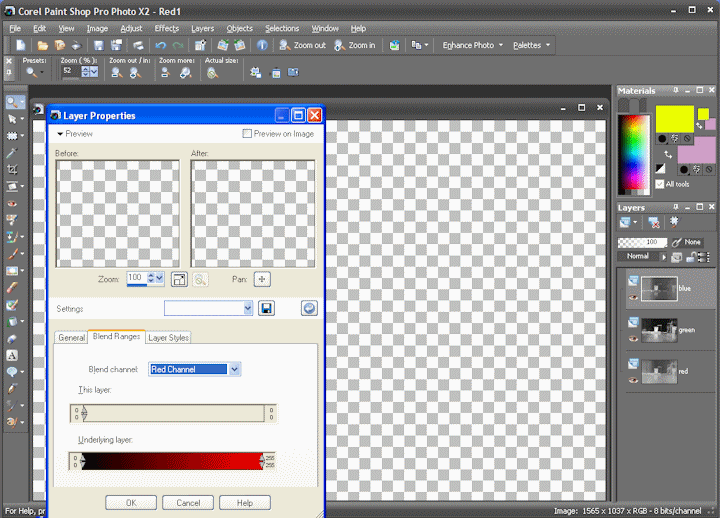The height and width of the screenshot is (518, 720).
Task: Click the delete layer icon in Layers palette
Action: 653,222
